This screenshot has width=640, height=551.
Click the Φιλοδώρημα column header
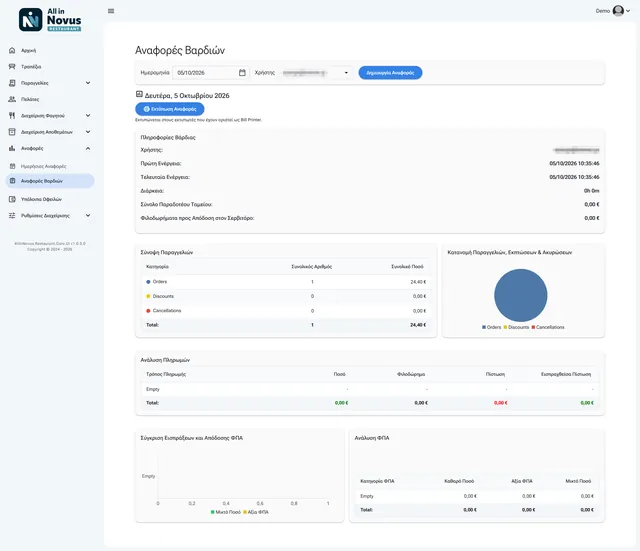(411, 374)
